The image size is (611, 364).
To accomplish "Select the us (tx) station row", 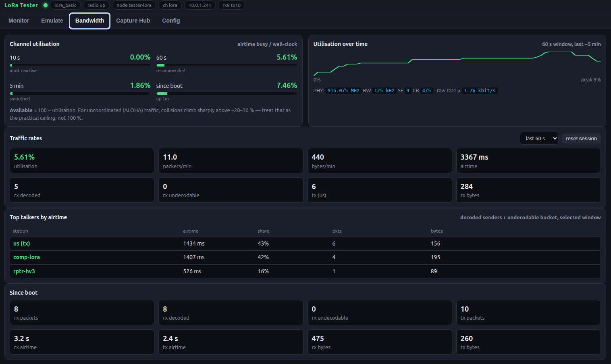I will [x=305, y=243].
